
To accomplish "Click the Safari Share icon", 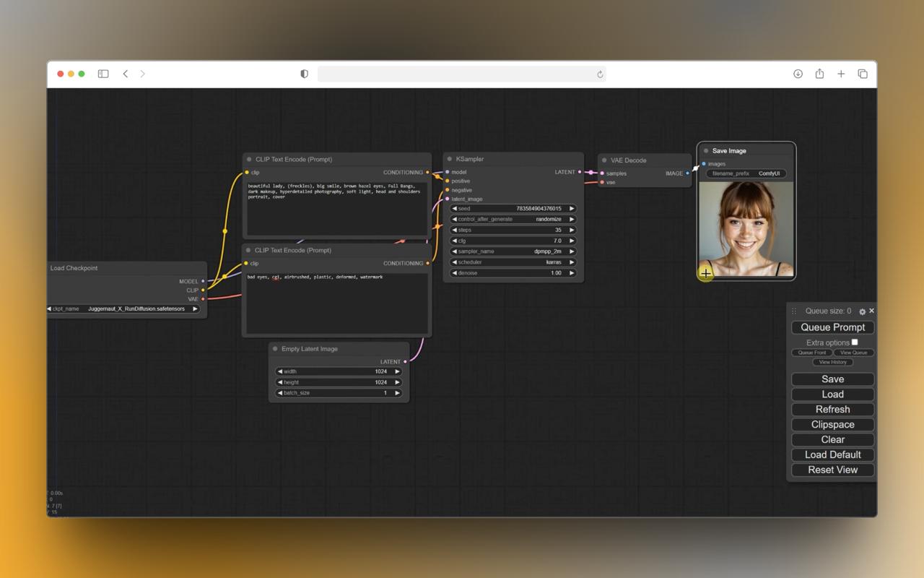I will click(x=819, y=74).
